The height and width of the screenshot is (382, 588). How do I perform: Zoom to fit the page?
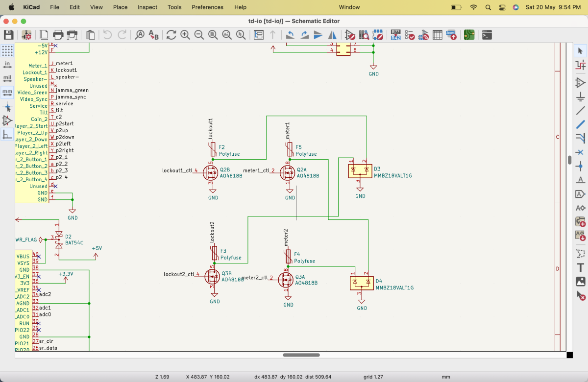point(213,35)
